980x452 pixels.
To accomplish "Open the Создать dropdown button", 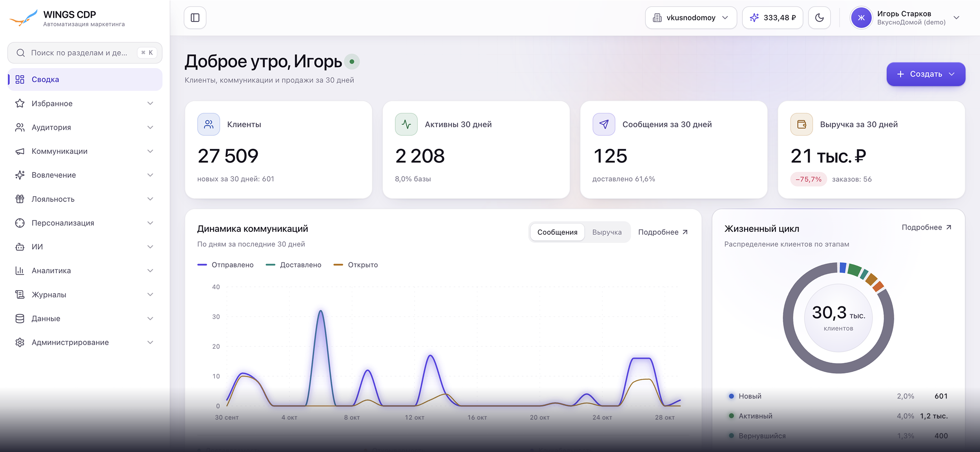I will click(926, 74).
